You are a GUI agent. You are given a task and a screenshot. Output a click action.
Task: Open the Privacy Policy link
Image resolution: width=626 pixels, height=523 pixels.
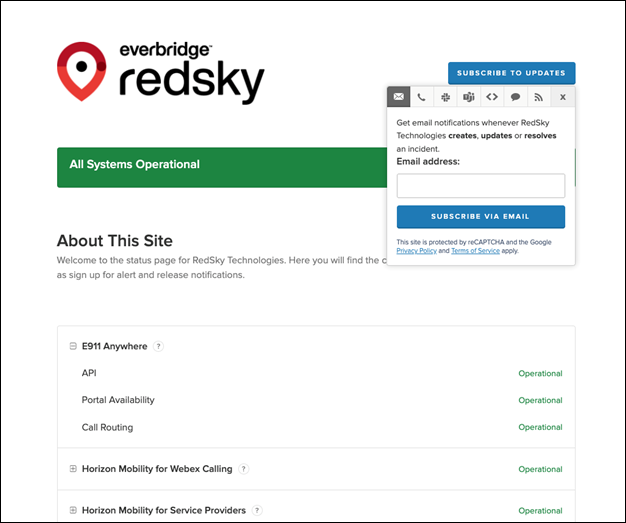click(x=416, y=251)
